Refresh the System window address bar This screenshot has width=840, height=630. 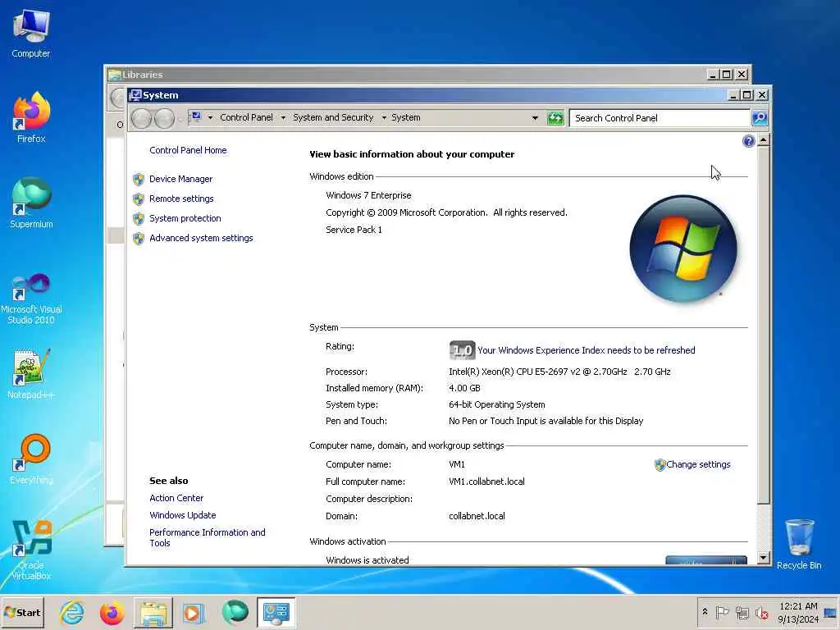coord(555,118)
